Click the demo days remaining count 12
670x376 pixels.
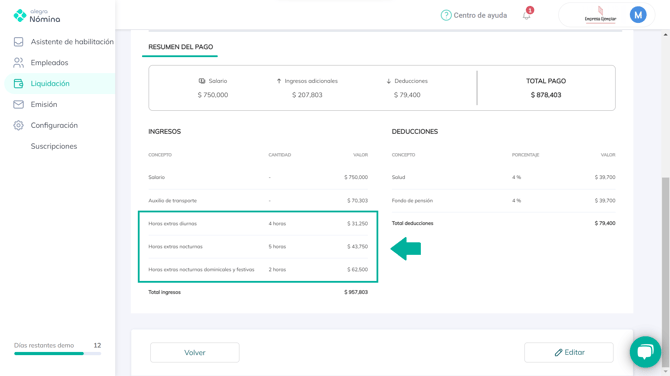coord(97,345)
